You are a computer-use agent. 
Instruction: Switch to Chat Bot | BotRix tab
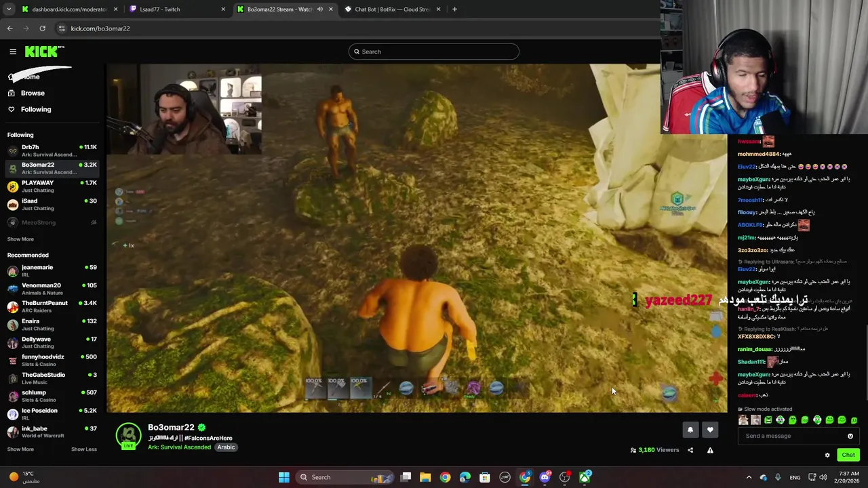pyautogui.click(x=393, y=9)
